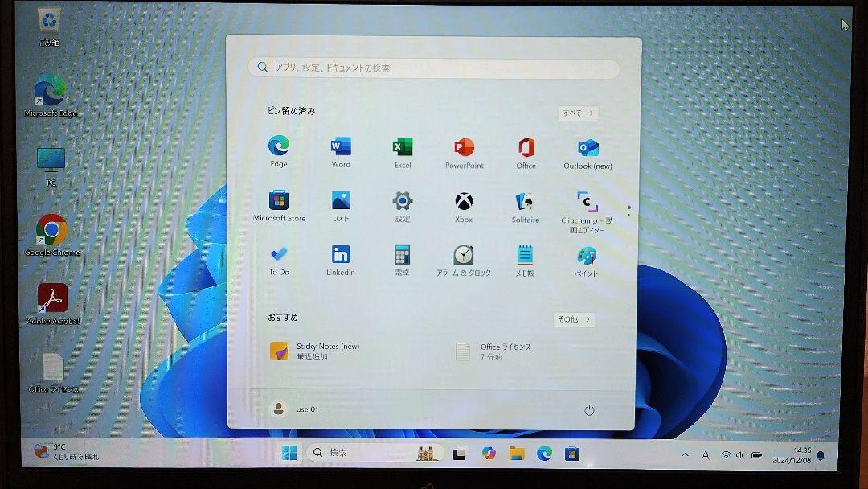Open user01 account menu
Image resolution: width=868 pixels, height=489 pixels.
294,409
